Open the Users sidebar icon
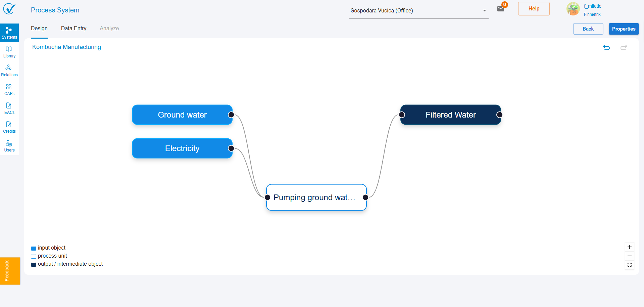644x307 pixels. [x=9, y=146]
